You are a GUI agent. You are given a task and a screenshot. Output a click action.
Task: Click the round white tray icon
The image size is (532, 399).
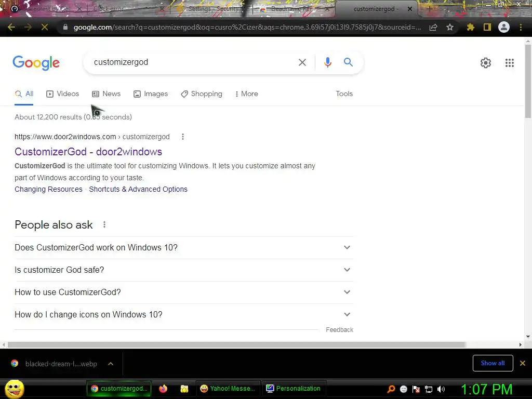403,389
